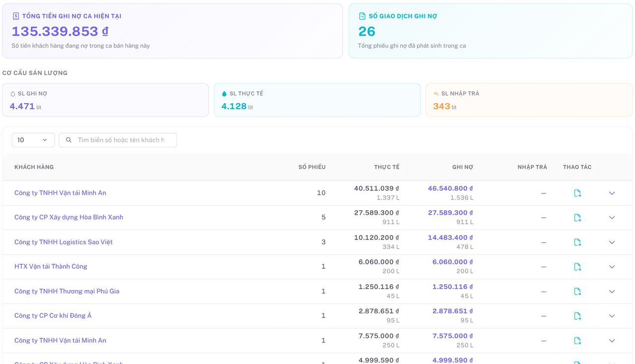
Task: Open Công ty TNHH Vận tải Minh An with 10 phiếu
Action: [x=60, y=193]
